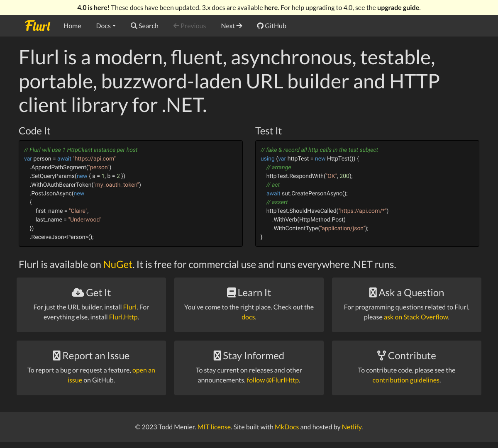
Task: Click the '.WithVerb(HttpMethod.Post)' code line
Action: 309,219
